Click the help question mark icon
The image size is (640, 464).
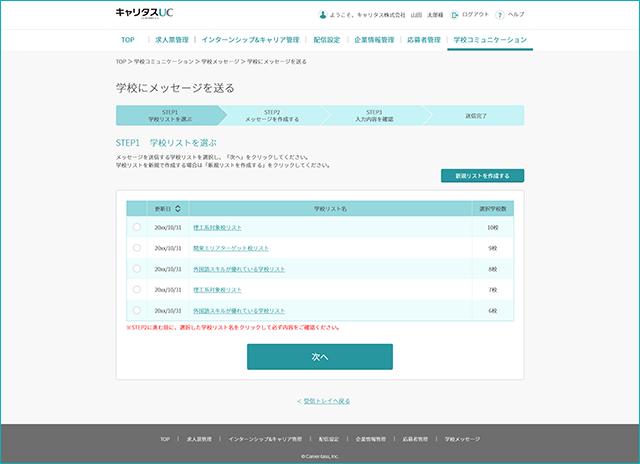coord(500,15)
